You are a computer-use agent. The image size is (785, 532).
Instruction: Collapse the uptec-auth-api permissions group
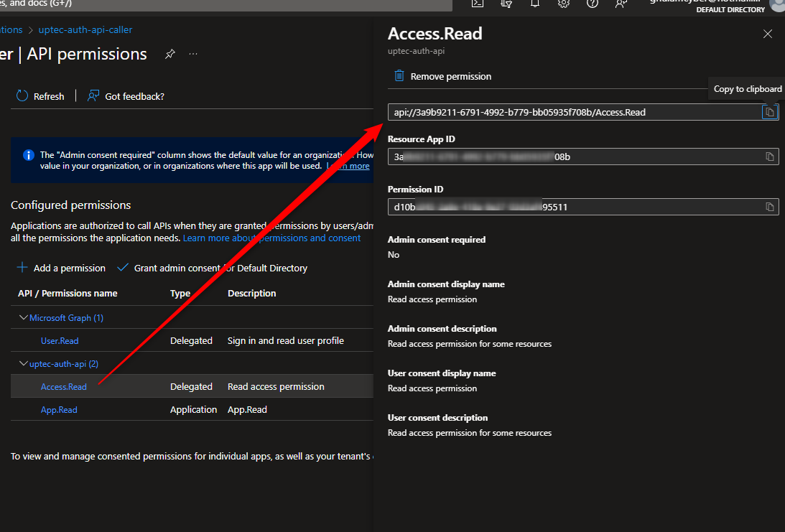(x=24, y=363)
